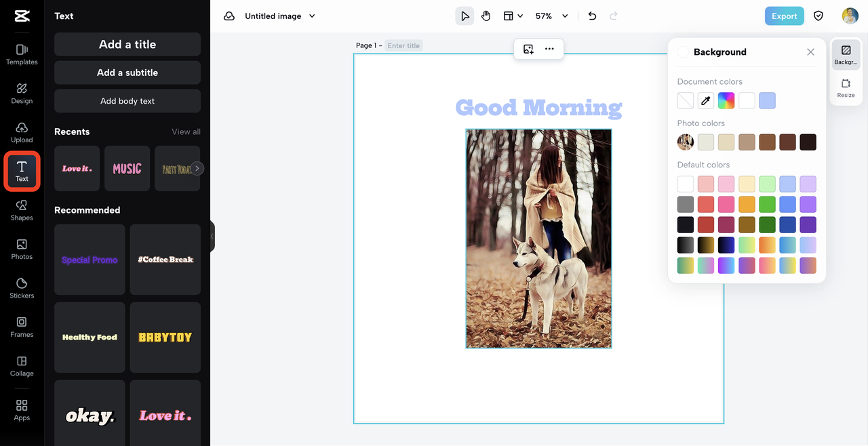Open the layout options dropdown
The image size is (868, 446).
pyautogui.click(x=513, y=16)
